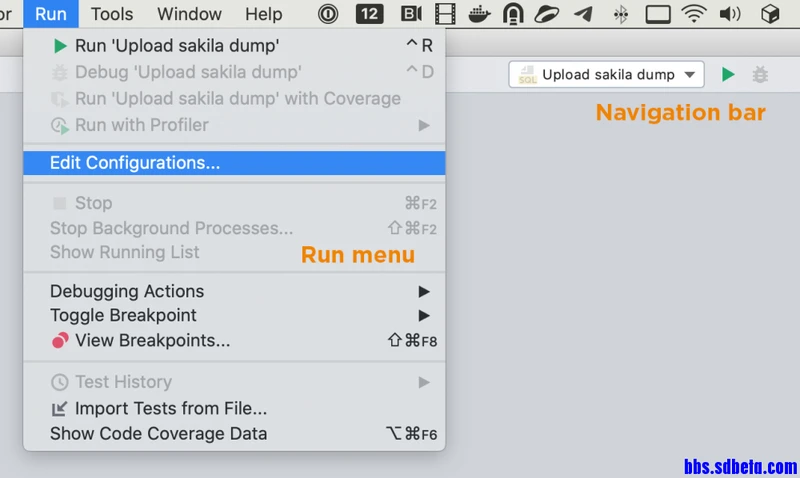
Task: Click the cube box icon in menu bar
Action: (x=770, y=14)
